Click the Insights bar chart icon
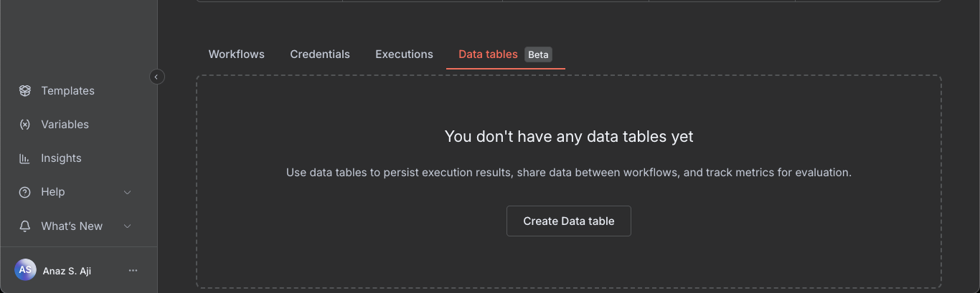This screenshot has height=293, width=980. [x=25, y=158]
